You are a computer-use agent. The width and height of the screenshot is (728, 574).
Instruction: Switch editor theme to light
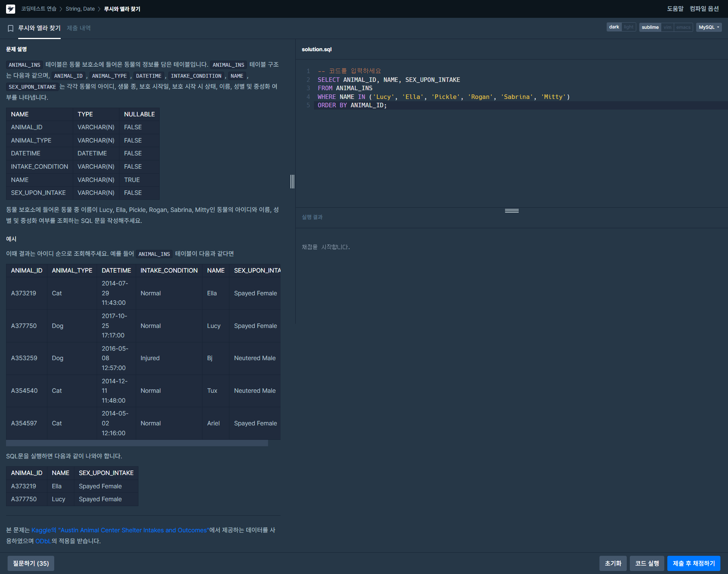628,27
